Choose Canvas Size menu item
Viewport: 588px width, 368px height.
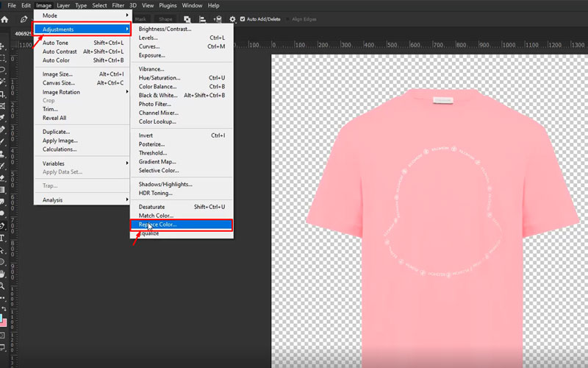point(82,83)
